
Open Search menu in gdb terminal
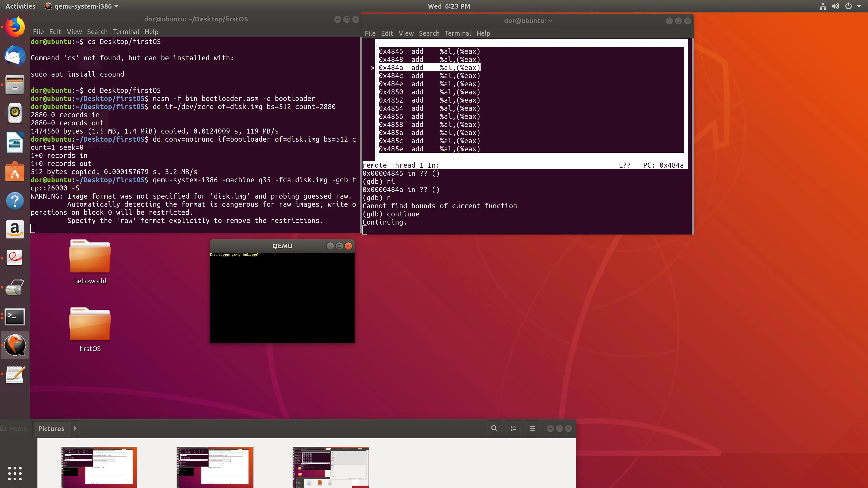[x=429, y=33]
